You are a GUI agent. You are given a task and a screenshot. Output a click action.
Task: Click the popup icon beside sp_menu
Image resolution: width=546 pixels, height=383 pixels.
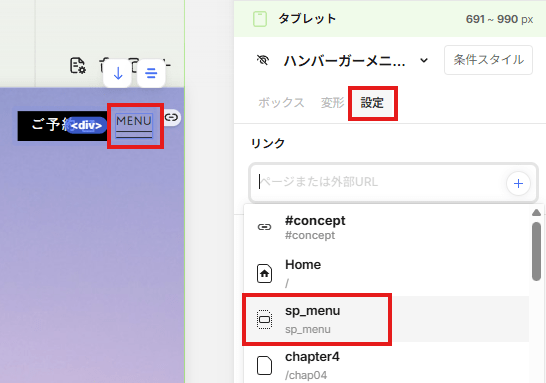tap(264, 319)
